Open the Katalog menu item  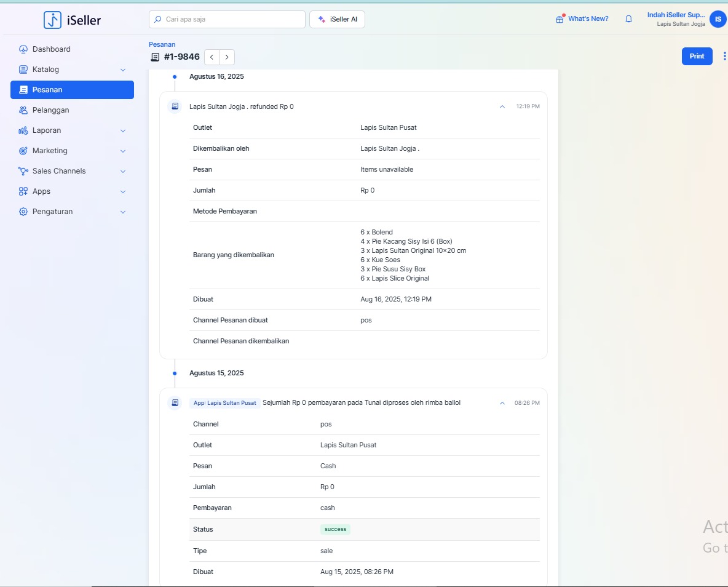click(x=72, y=70)
